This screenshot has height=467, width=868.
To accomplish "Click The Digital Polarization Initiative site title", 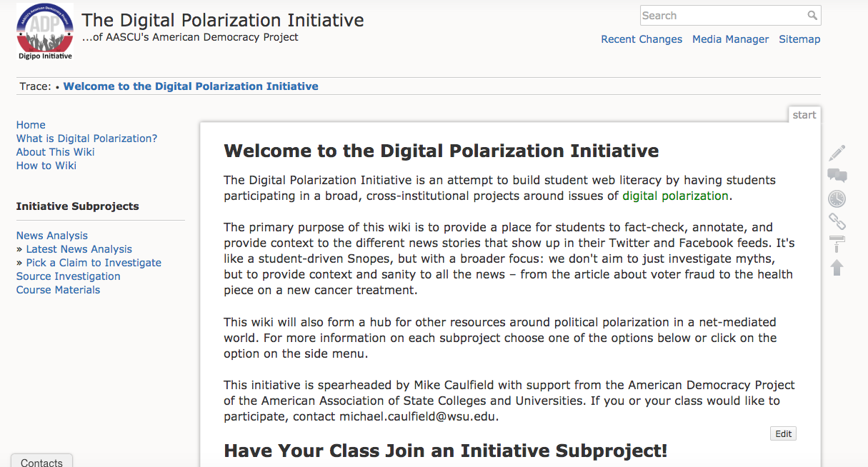I will tap(223, 20).
